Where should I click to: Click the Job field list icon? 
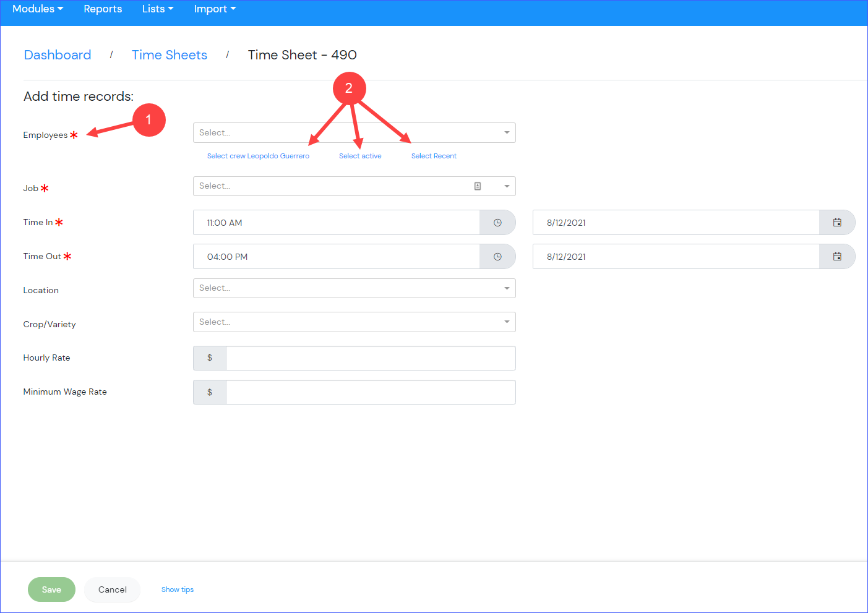pyautogui.click(x=478, y=186)
